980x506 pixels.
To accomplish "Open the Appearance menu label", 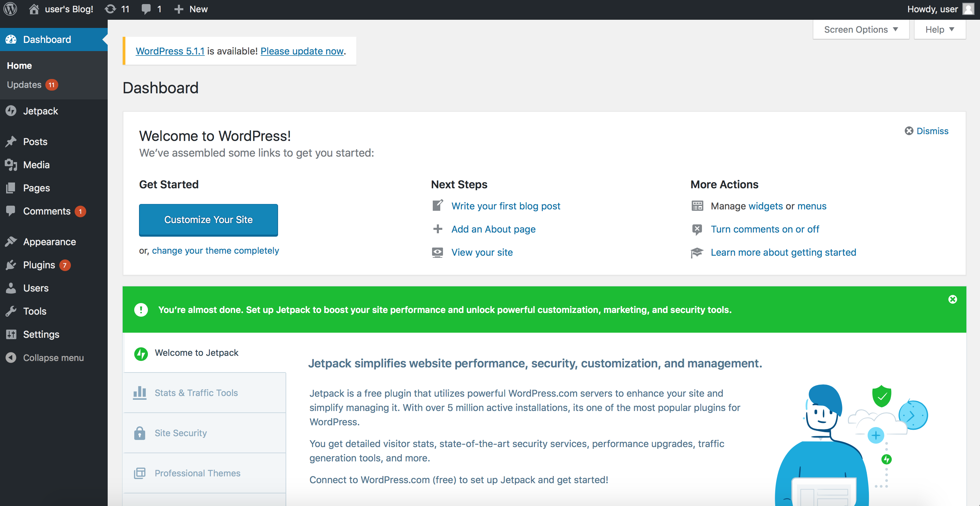I will (x=49, y=241).
